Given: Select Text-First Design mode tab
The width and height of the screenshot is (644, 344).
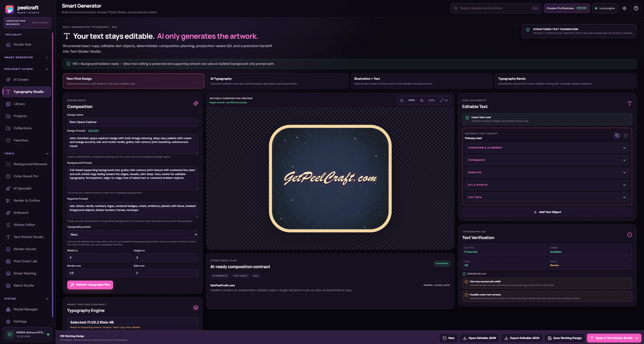Looking at the screenshot, I should (x=133, y=81).
